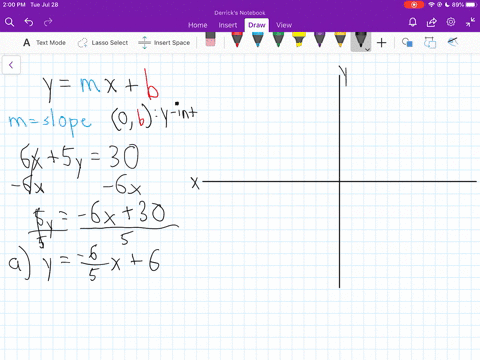Exit full screen mode arrows

(x=470, y=22)
